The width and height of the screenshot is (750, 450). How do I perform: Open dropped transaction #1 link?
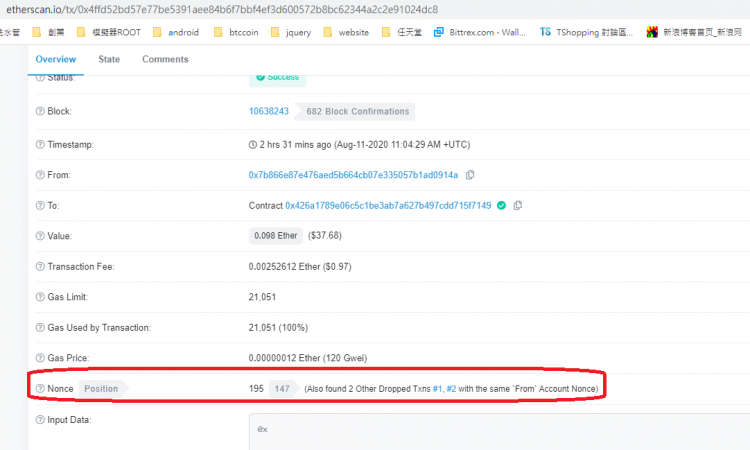[437, 389]
